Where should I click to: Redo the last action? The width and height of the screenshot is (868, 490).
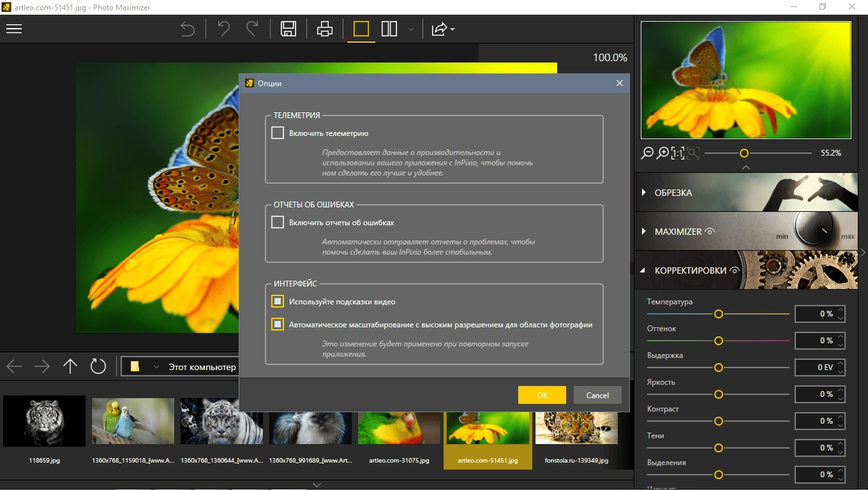pos(252,29)
